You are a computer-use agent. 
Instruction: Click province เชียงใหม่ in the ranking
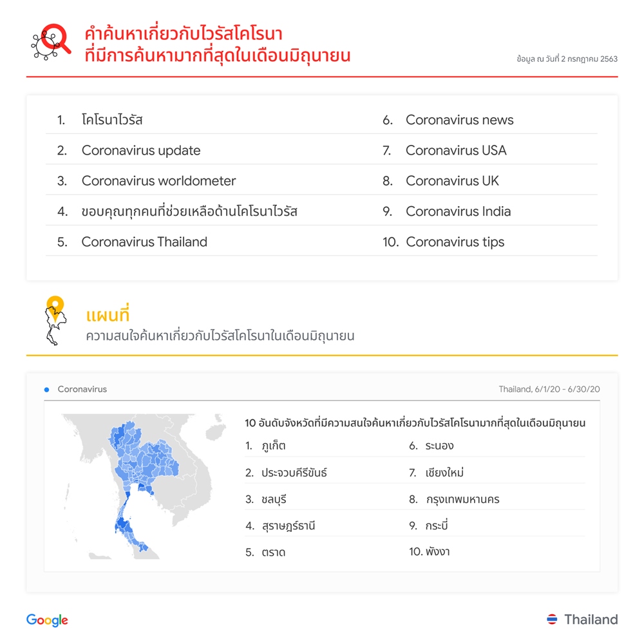(444, 472)
